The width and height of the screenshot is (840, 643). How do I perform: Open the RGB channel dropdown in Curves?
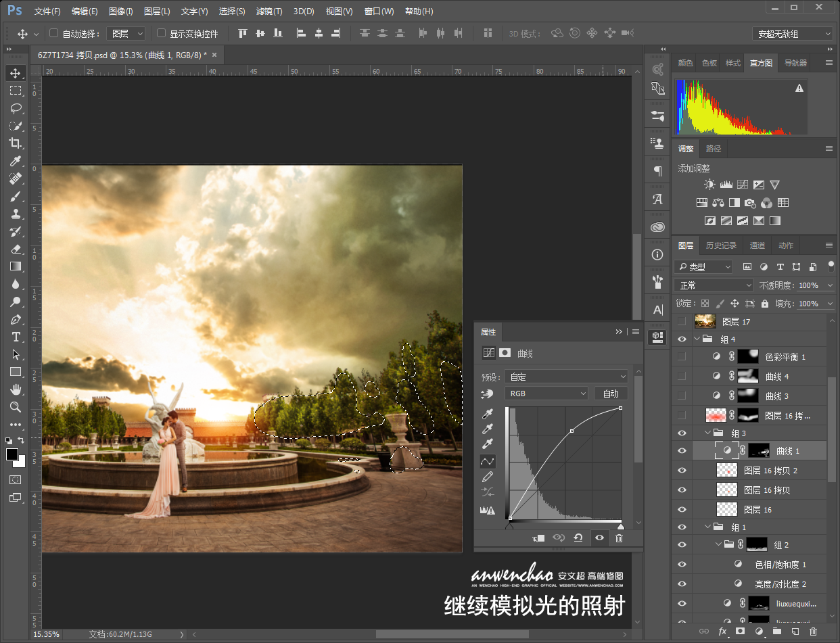[546, 394]
